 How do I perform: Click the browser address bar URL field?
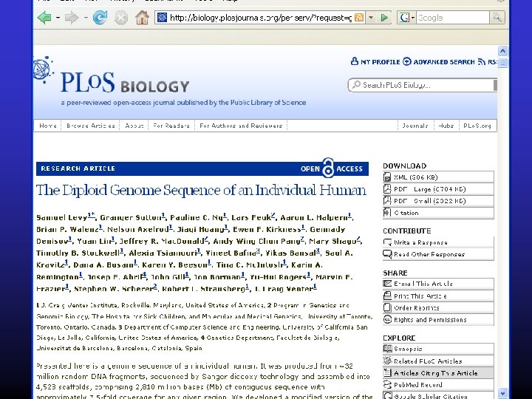click(260, 18)
